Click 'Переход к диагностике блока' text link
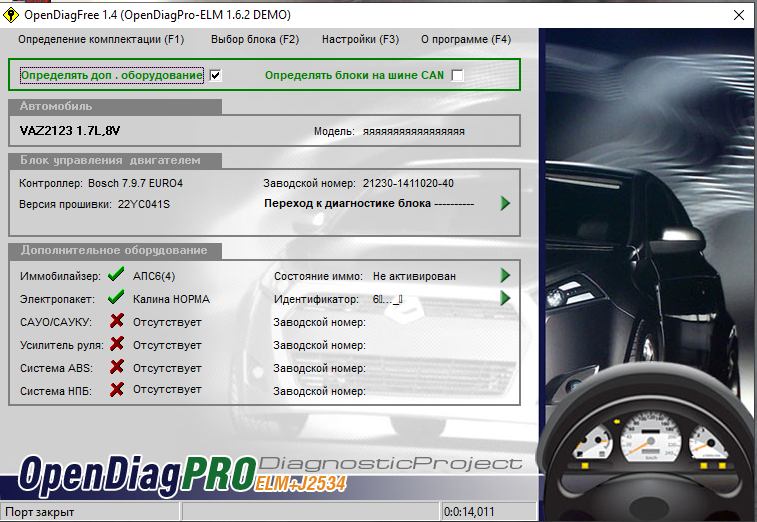The height and width of the screenshot is (522, 757). pos(347,203)
